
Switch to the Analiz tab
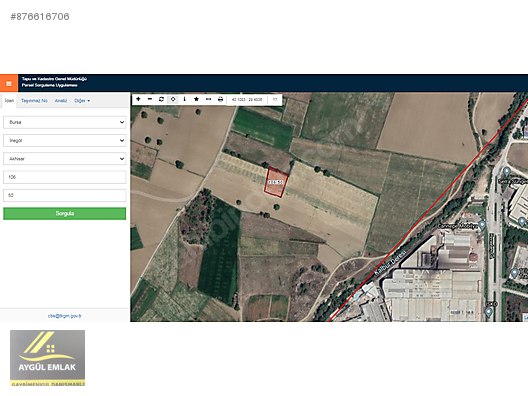(61, 101)
